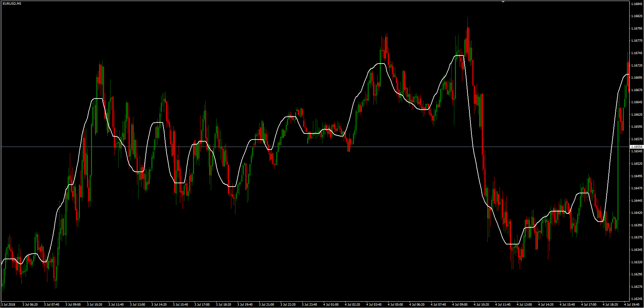Select price level 1.16520 on axis
This screenshot has width=644, height=308.
pyautogui.click(x=637, y=164)
